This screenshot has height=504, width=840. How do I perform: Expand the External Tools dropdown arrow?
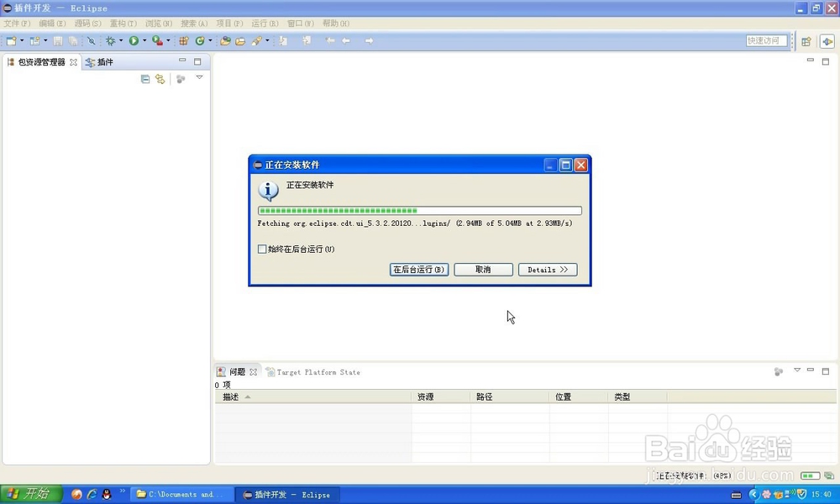168,40
